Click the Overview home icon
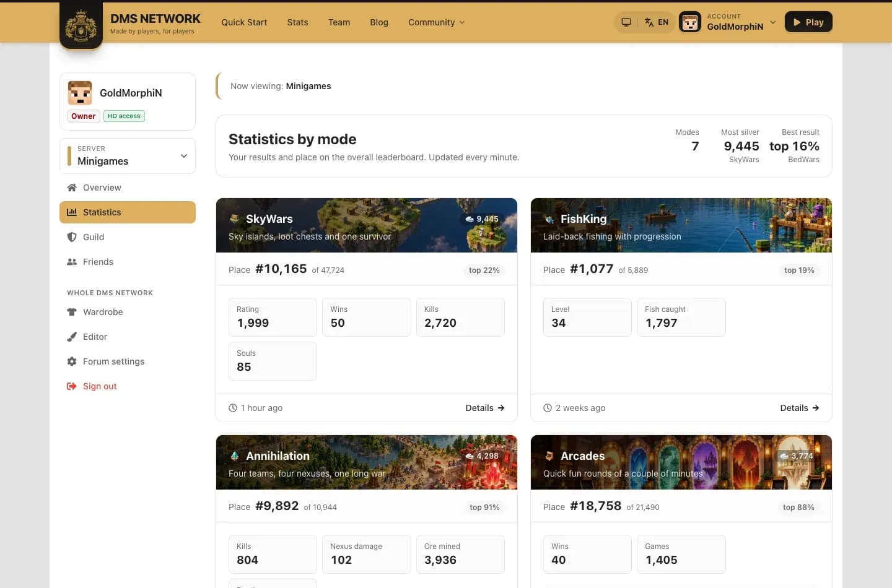The height and width of the screenshot is (588, 892). (x=72, y=188)
